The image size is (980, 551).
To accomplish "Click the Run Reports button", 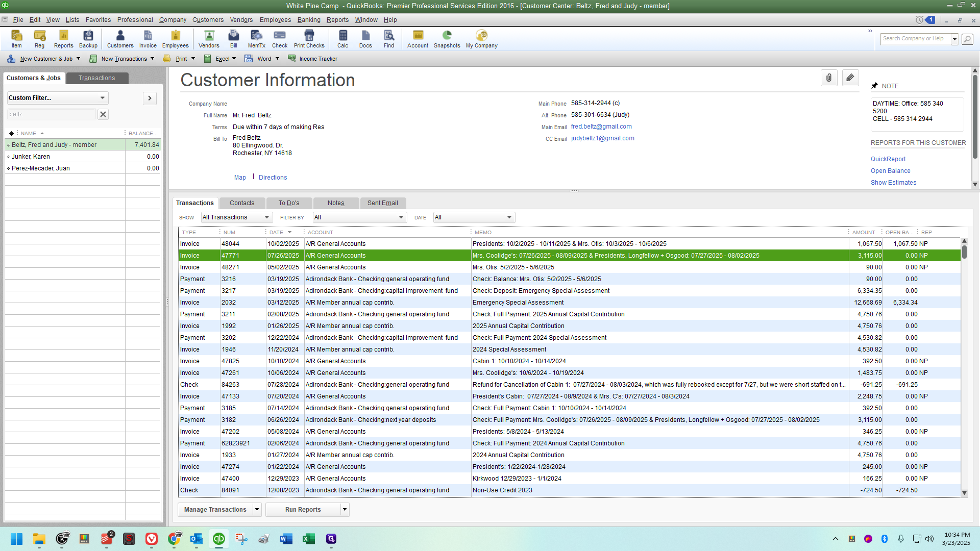I will click(x=303, y=510).
